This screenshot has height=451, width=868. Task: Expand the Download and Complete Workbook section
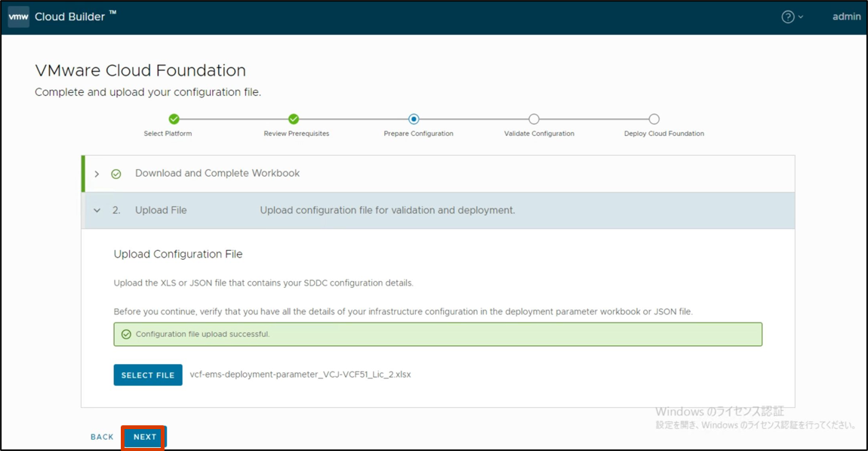tap(97, 174)
